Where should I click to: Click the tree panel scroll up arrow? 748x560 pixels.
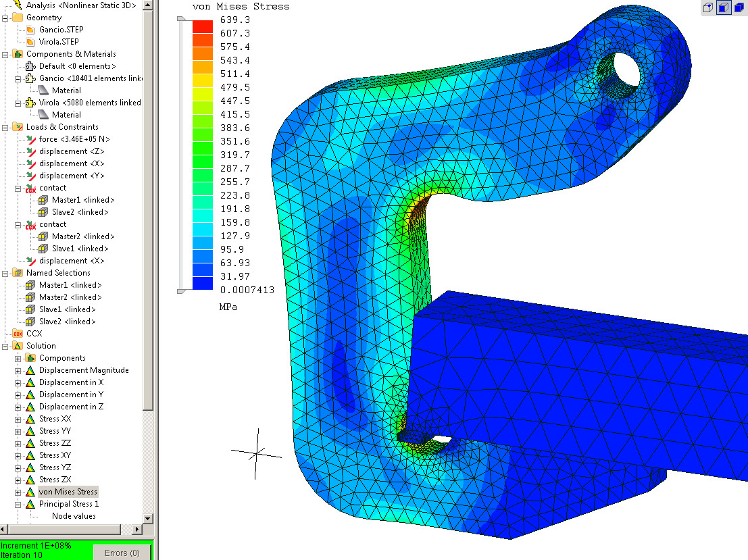(147, 5)
